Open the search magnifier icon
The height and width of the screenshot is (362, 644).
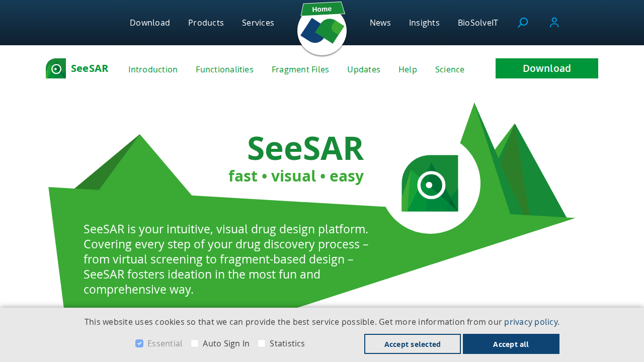click(x=523, y=23)
